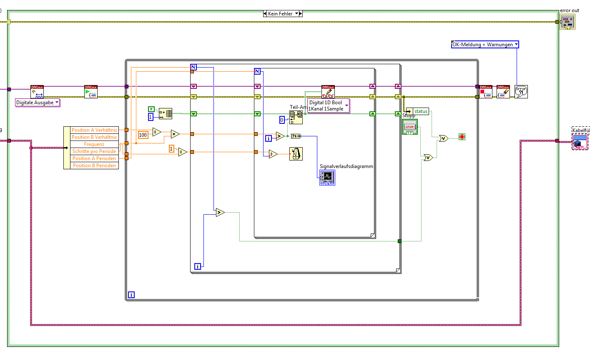The image size is (590, 364).
Task: Click the Stopp button boolean terminal
Action: tap(410, 127)
